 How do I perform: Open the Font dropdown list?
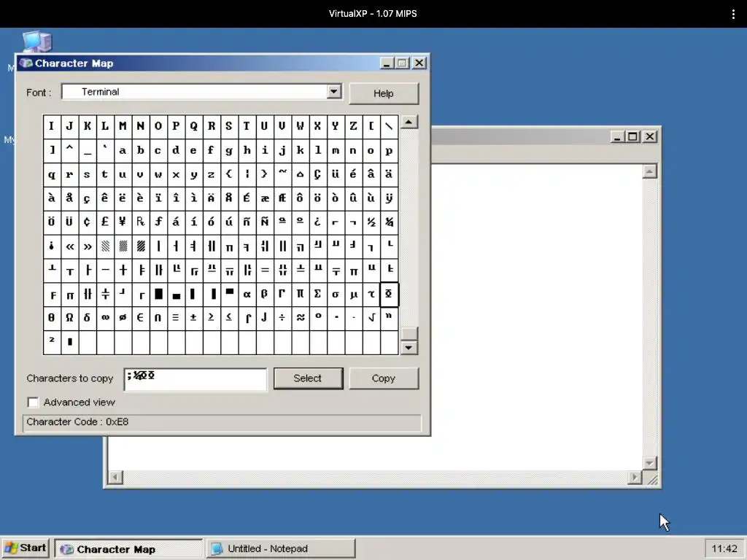(334, 91)
